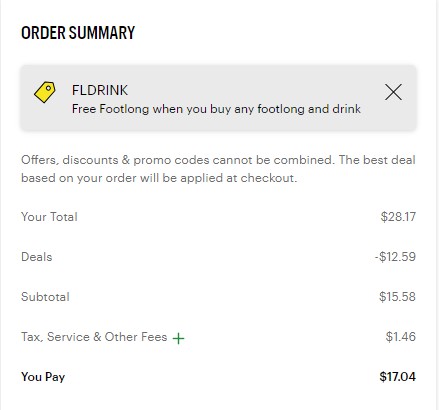Viewport: 439px width, 410px height.
Task: Click the Subtotal label
Action: click(x=45, y=297)
